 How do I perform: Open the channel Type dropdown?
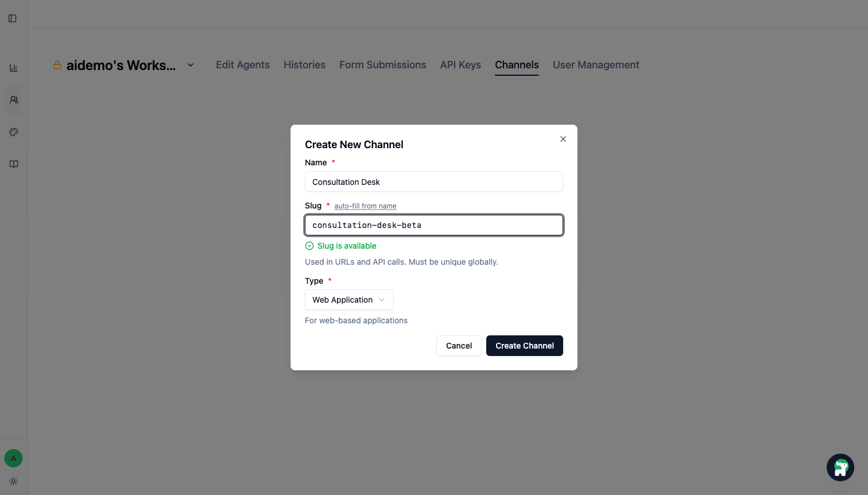pyautogui.click(x=349, y=299)
